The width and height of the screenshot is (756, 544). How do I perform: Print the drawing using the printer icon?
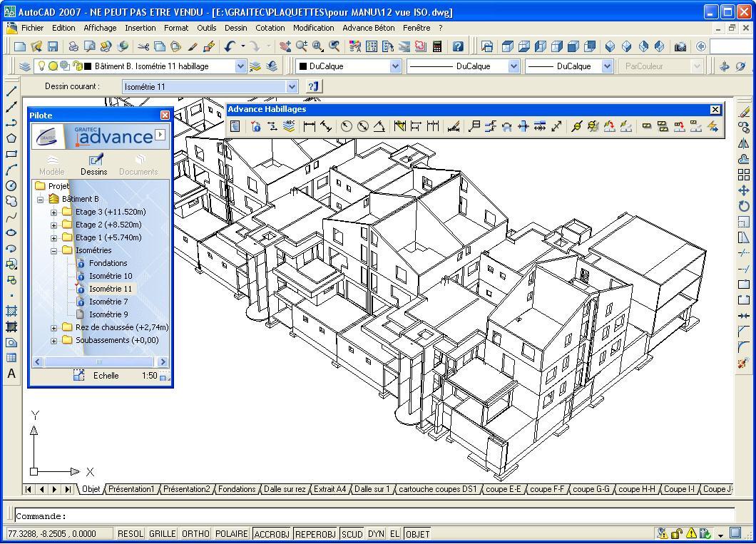click(73, 47)
